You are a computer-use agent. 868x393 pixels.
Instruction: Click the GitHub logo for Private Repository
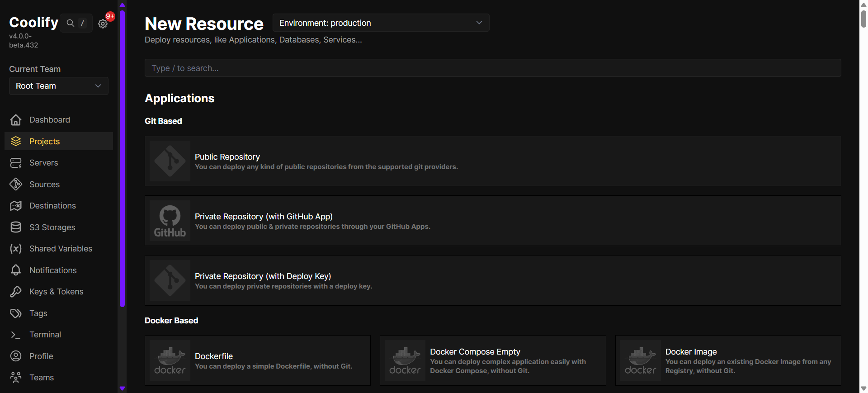pyautogui.click(x=170, y=221)
